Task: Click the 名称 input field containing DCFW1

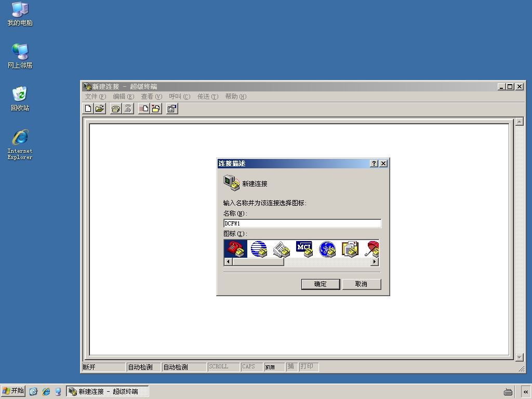Action: point(302,223)
